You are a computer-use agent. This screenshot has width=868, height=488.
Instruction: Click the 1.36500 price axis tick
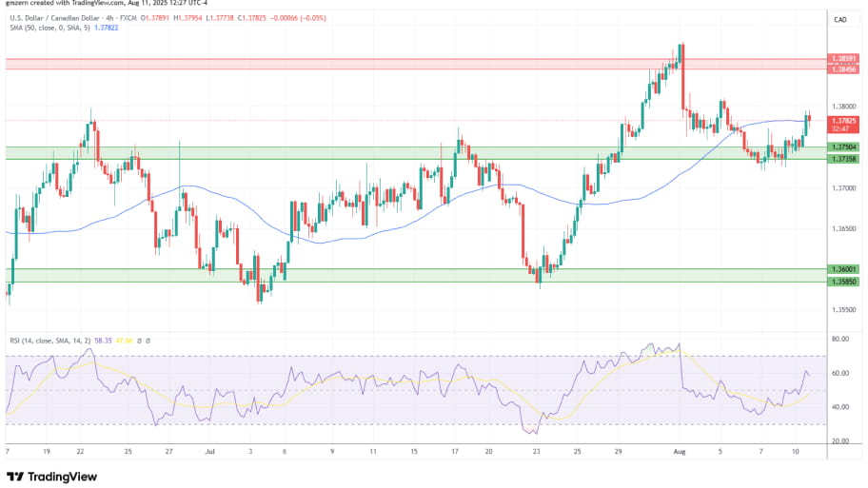click(843, 228)
